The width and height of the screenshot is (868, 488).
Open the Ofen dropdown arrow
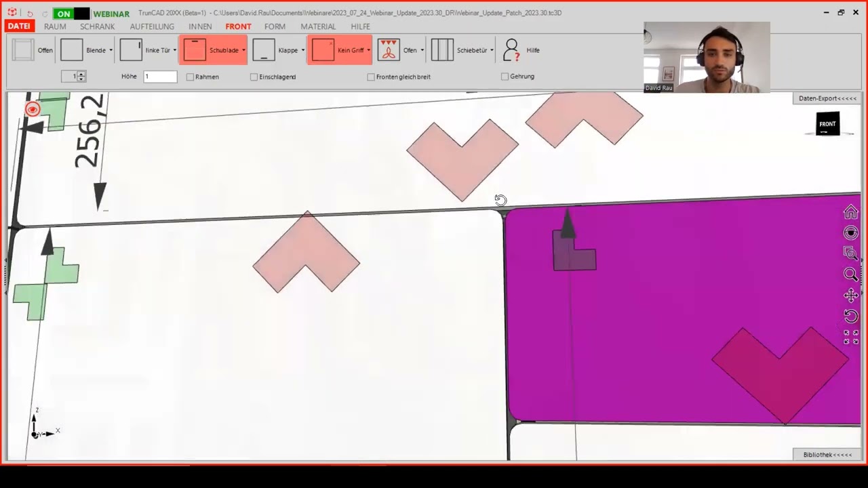(x=422, y=50)
